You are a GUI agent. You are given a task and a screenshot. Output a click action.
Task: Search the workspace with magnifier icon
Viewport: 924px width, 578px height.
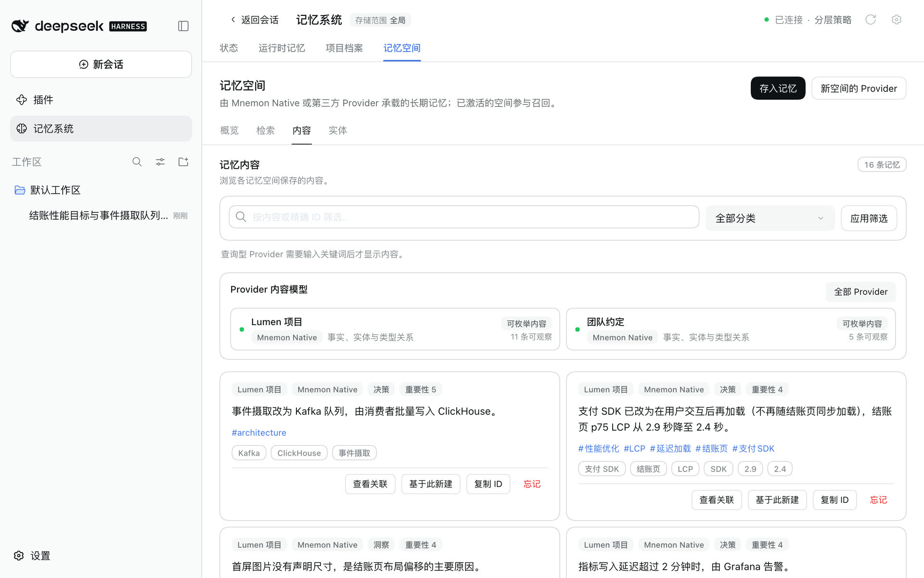click(137, 162)
